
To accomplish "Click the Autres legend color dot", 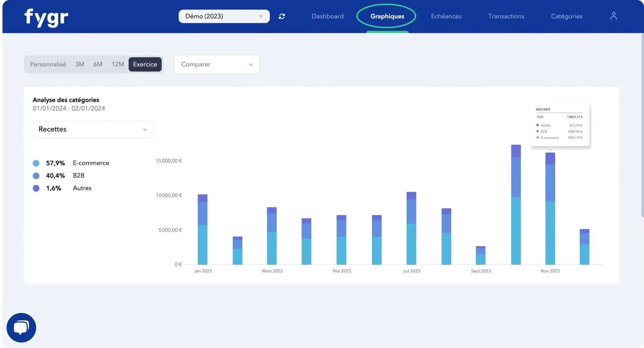I will coord(36,188).
